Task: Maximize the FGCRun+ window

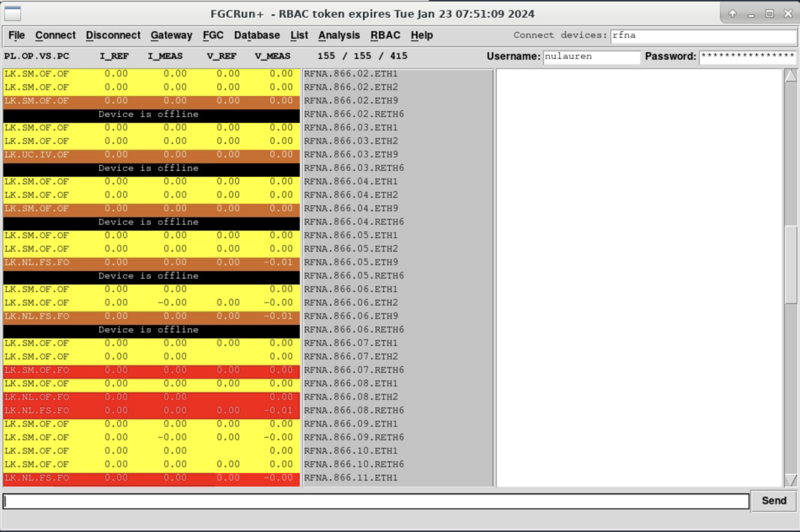Action: point(770,13)
